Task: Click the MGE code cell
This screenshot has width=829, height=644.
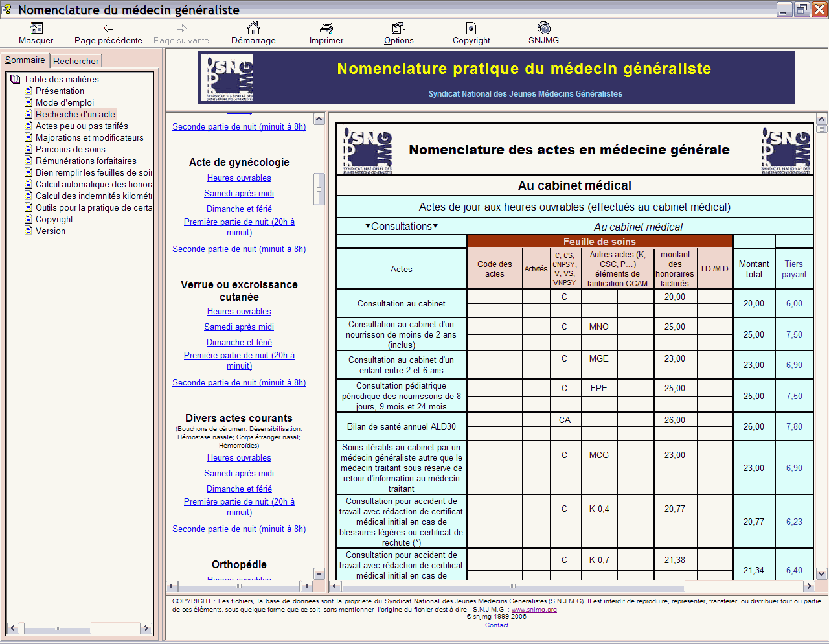Action: (x=599, y=358)
